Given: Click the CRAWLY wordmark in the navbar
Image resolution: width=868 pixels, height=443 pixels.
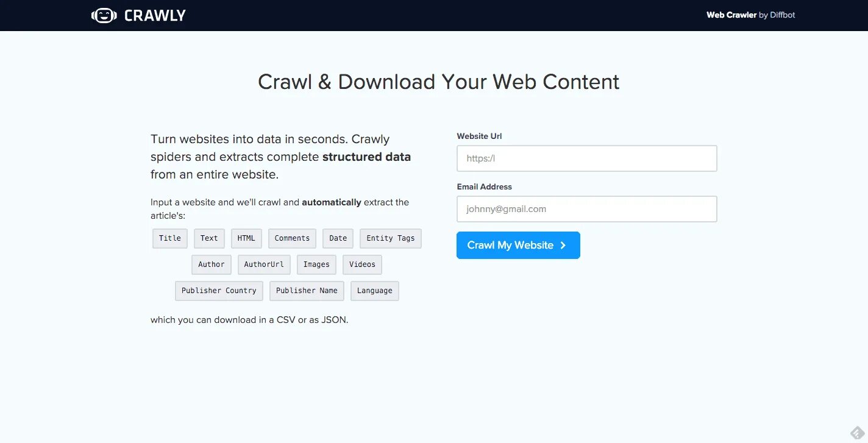Looking at the screenshot, I should pos(154,15).
